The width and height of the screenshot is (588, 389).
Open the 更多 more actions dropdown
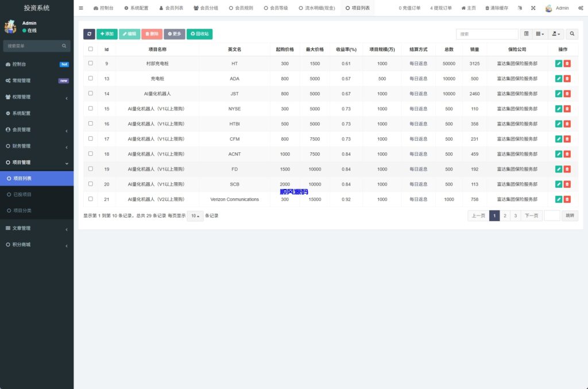175,34
